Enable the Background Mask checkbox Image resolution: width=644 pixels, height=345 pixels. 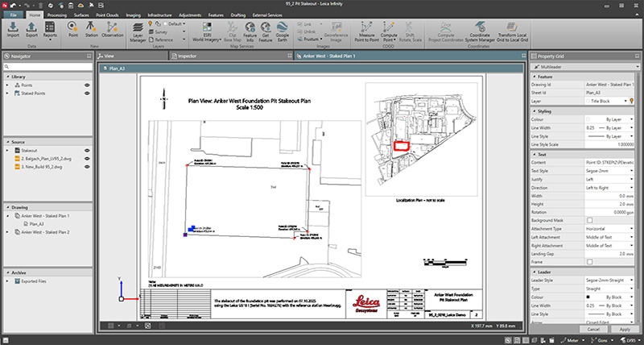point(590,220)
